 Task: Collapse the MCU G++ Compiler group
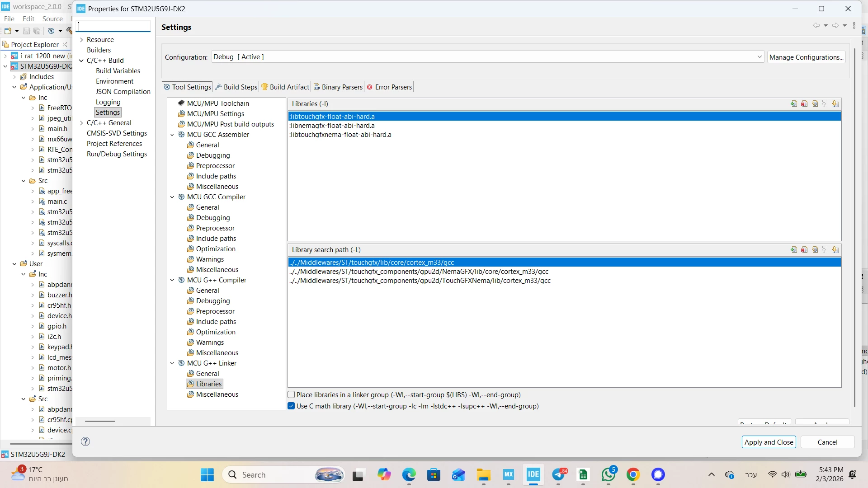(x=172, y=280)
